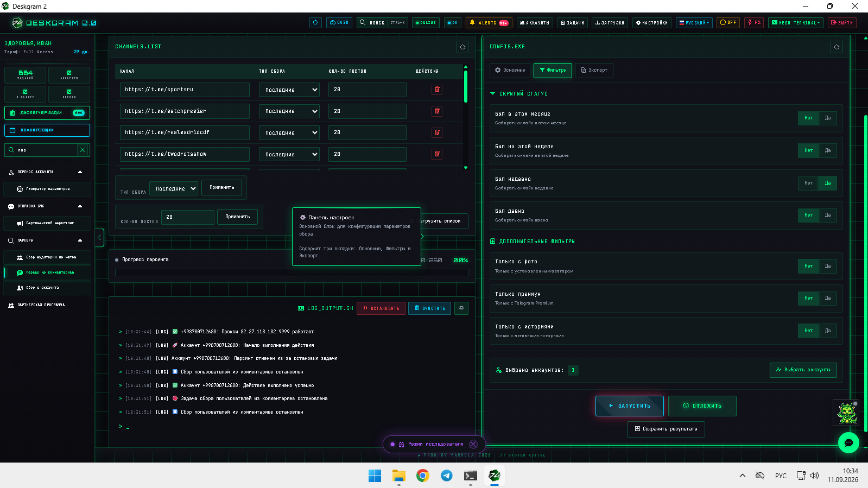
Task: Click the Остановить log button
Action: pyautogui.click(x=381, y=308)
